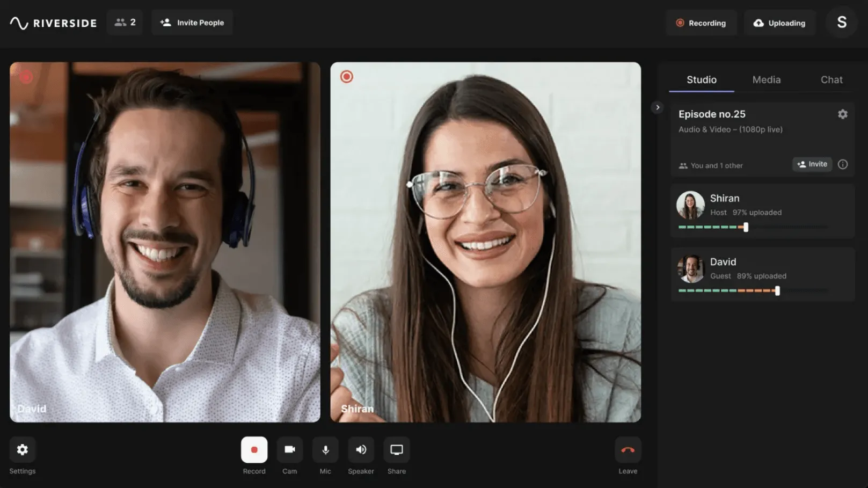The width and height of the screenshot is (868, 488).
Task: Click David's upload progress bar
Action: click(x=753, y=290)
